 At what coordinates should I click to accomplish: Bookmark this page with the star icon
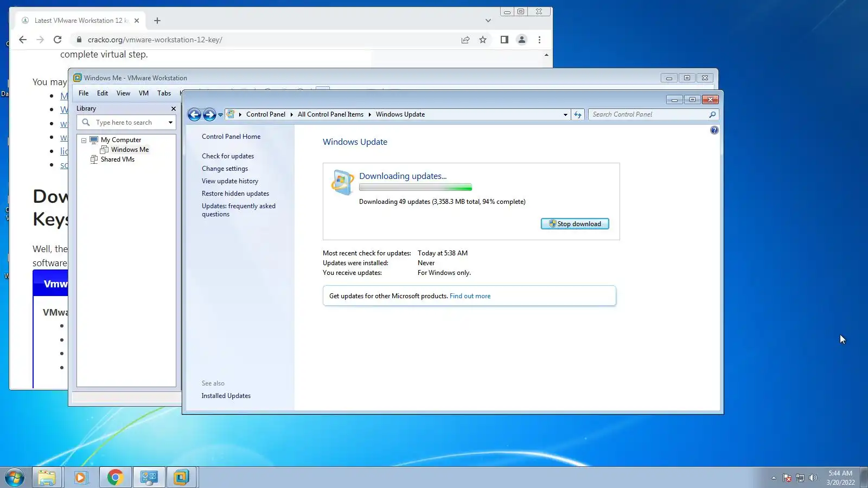coord(483,40)
